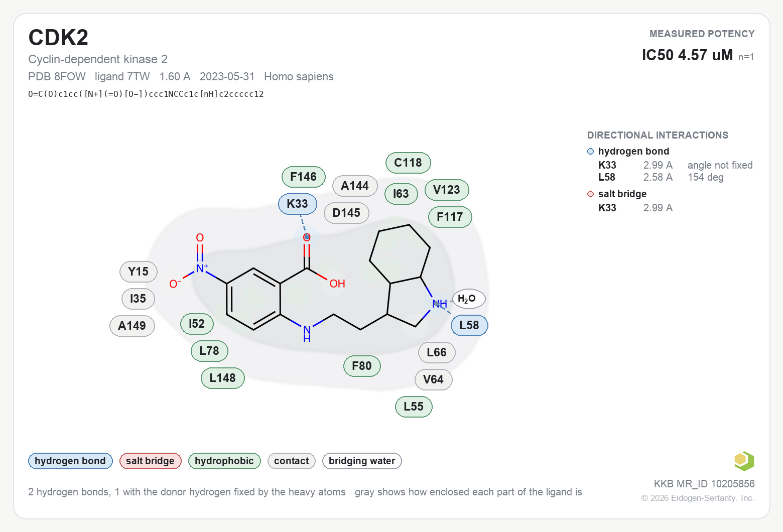Select the bridging water legend pill
783x532 pixels.
362,461
